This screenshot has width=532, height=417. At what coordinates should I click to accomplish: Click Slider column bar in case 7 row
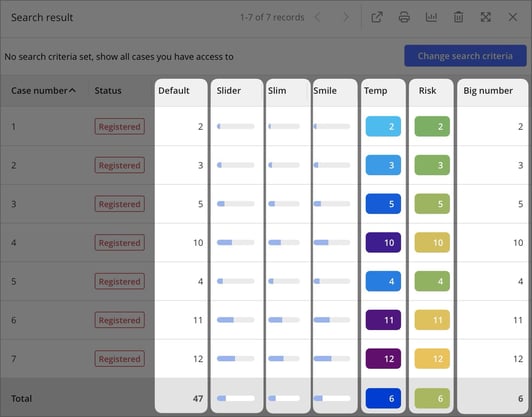[x=235, y=359]
